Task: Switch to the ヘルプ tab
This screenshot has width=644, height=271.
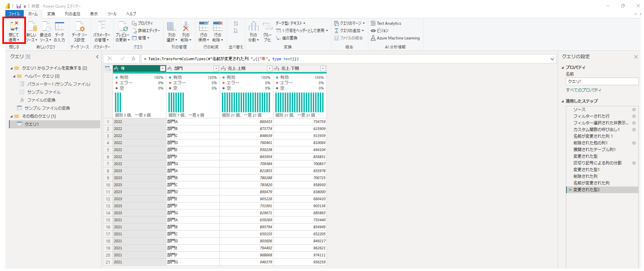Action: pyautogui.click(x=131, y=14)
